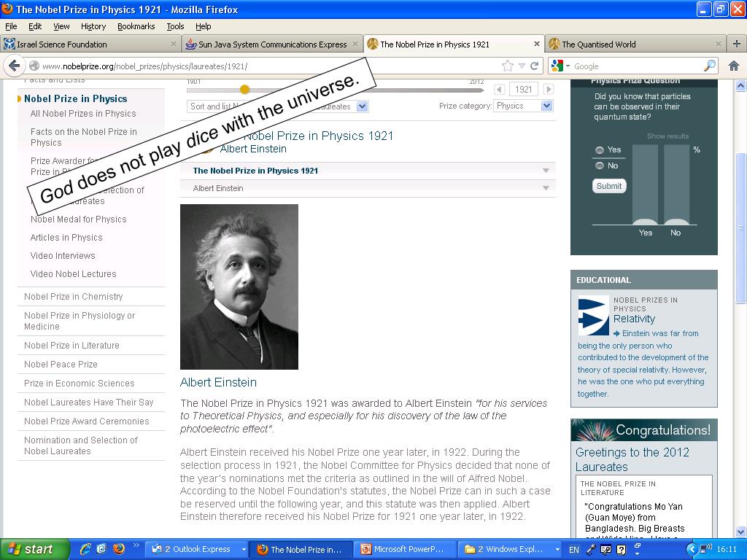Click the search magnifier icon in Google box
The image size is (747, 560).
(x=709, y=66)
